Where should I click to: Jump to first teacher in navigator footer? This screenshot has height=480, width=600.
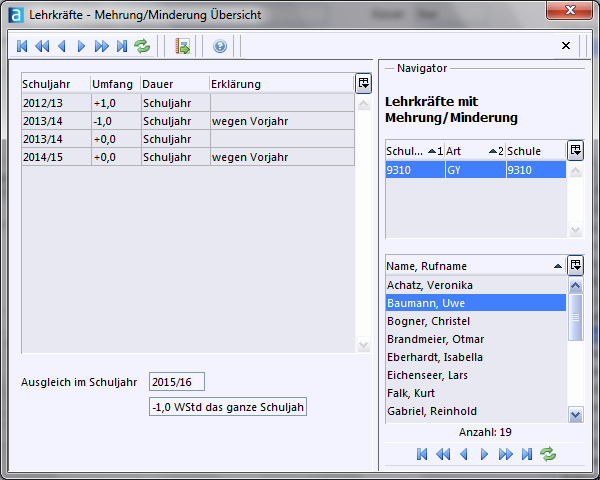click(x=422, y=454)
